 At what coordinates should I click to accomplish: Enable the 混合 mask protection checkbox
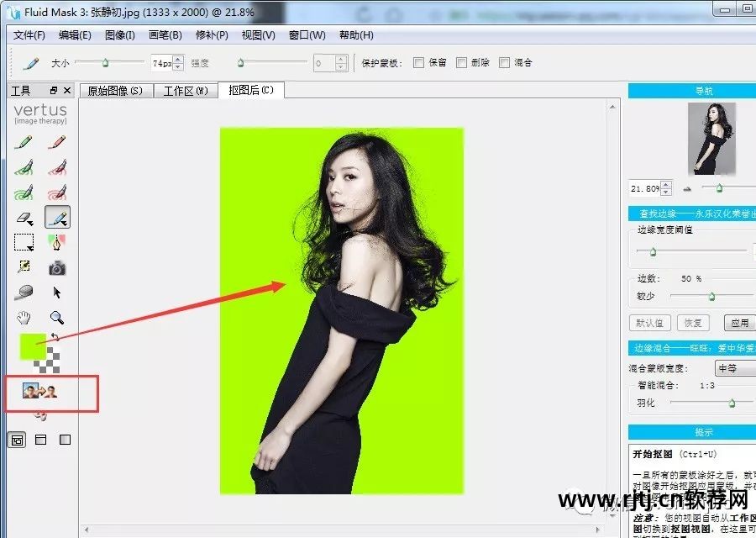pos(504,63)
